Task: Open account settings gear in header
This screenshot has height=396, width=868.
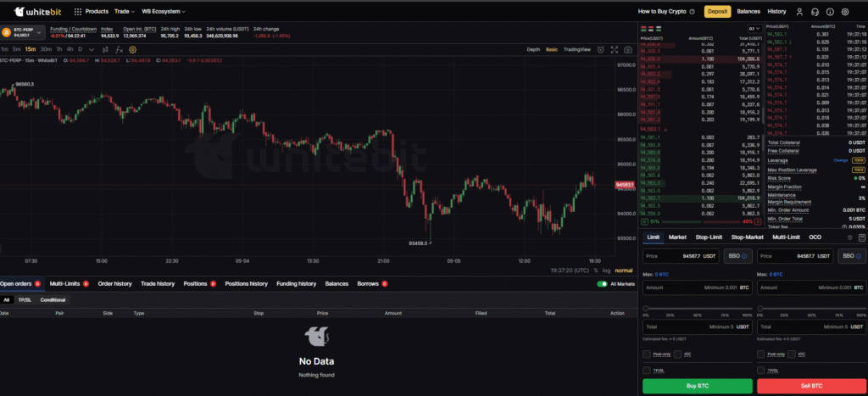Action: 845,12
